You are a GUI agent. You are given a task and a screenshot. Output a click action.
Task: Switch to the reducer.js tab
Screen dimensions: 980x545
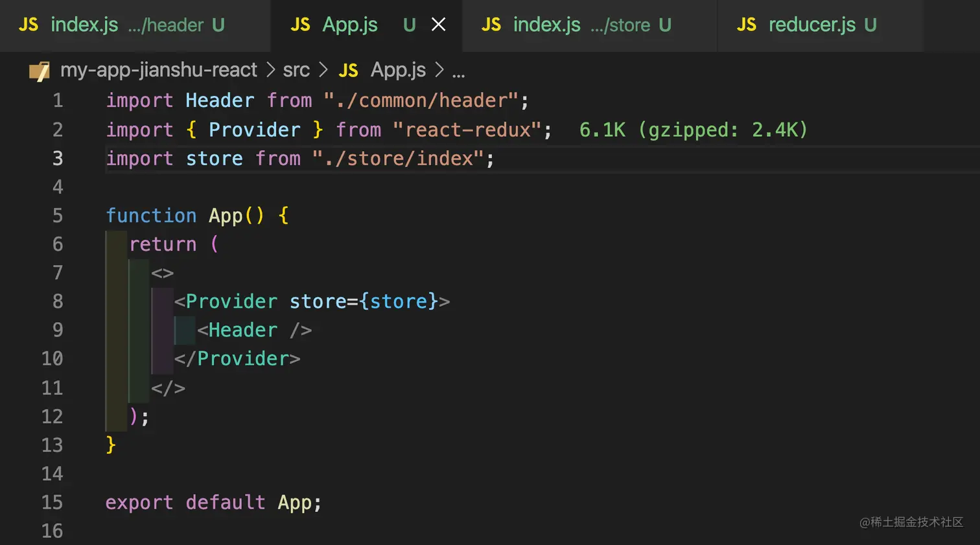click(x=811, y=25)
